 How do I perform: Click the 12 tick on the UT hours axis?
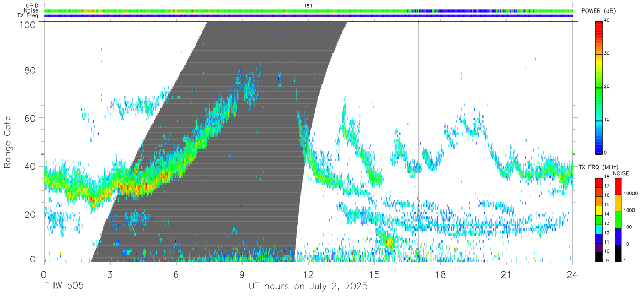(308, 273)
